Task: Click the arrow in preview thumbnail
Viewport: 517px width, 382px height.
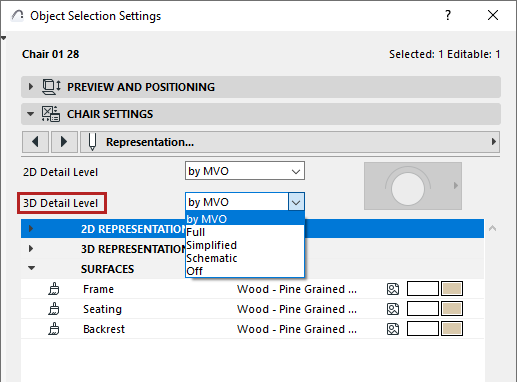Action: pyautogui.click(x=456, y=186)
